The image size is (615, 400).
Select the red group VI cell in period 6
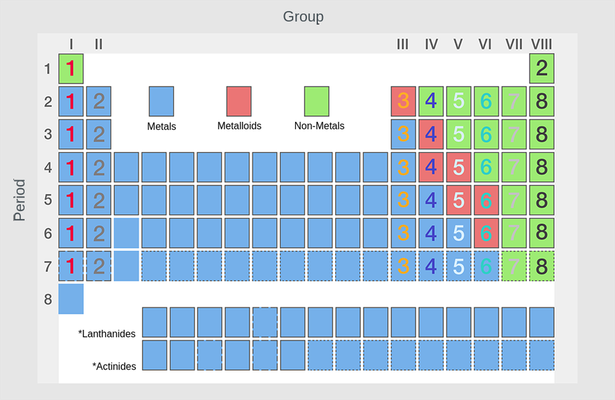pos(486,233)
